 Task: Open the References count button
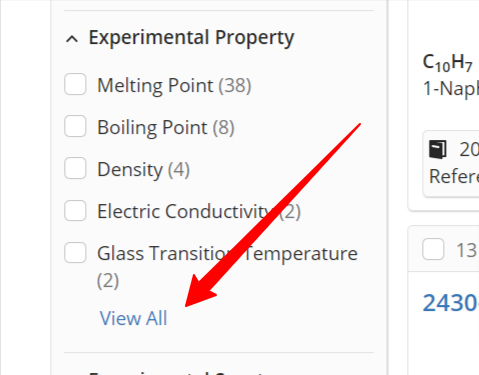(x=451, y=163)
